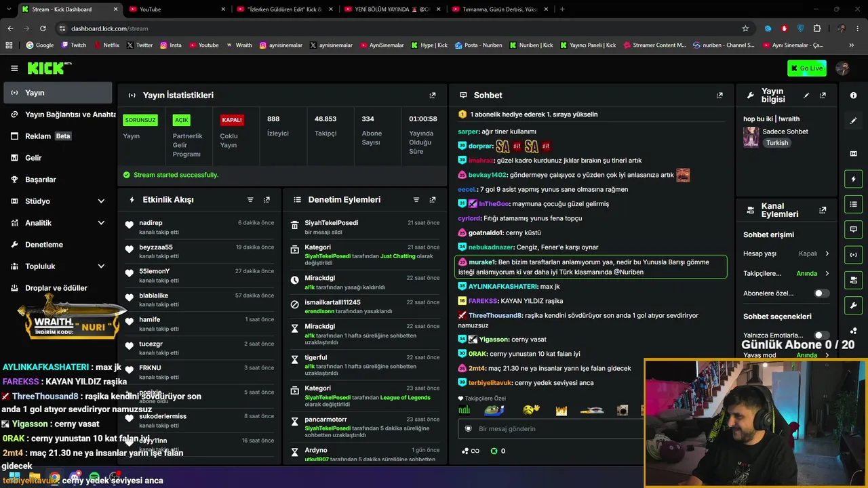Toggle the list panel in right rail
The height and width of the screenshot is (488, 868).
(853, 204)
